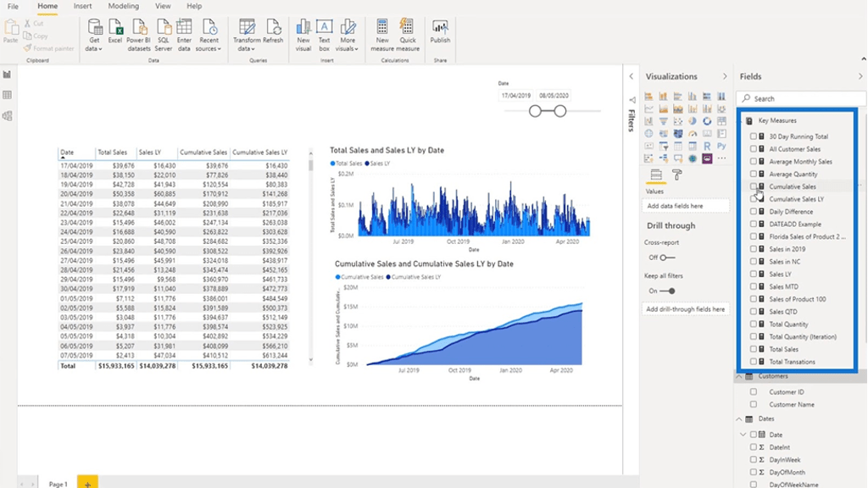Open Transform data dropdown

pyautogui.click(x=247, y=36)
